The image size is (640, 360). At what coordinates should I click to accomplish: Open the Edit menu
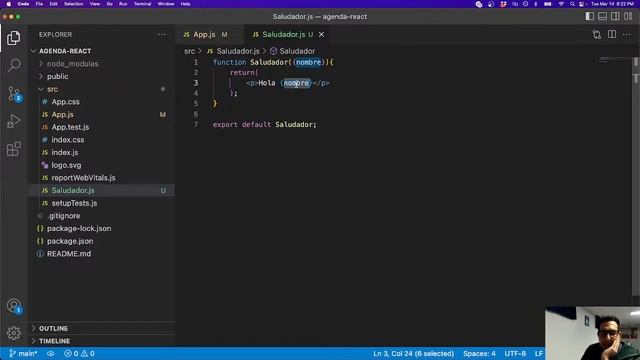[x=53, y=4]
